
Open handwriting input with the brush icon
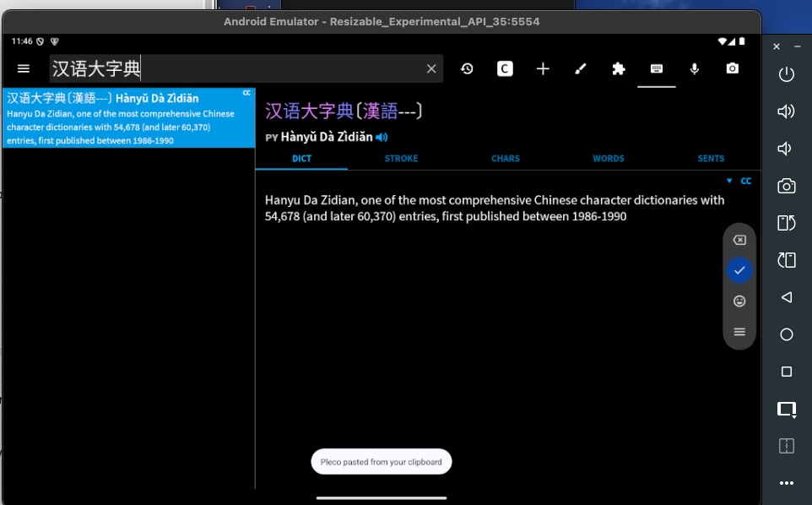click(581, 68)
